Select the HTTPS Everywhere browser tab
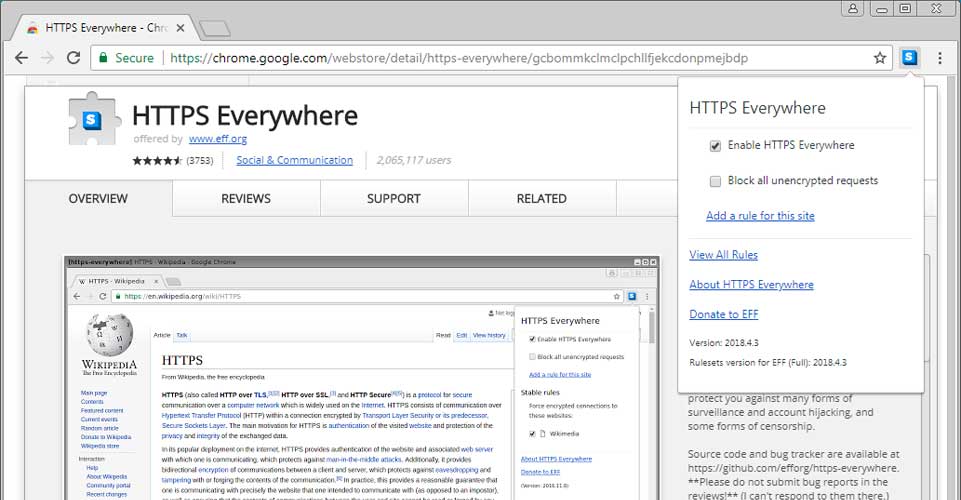Image resolution: width=961 pixels, height=500 pixels. pyautogui.click(x=104, y=28)
